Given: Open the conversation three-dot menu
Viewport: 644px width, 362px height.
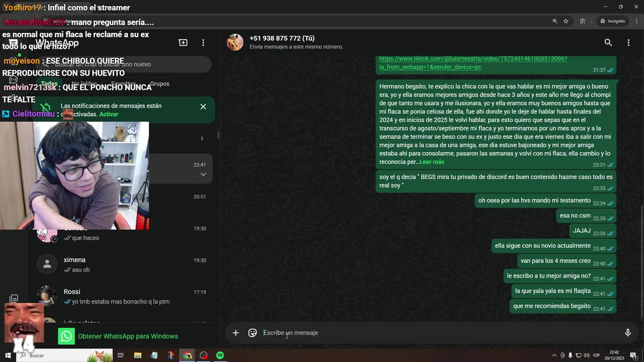Looking at the screenshot, I should [628, 43].
